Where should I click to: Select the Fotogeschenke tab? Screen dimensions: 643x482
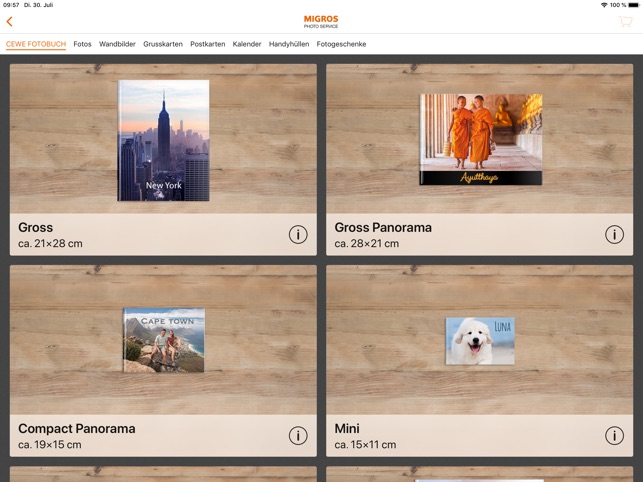(x=341, y=44)
